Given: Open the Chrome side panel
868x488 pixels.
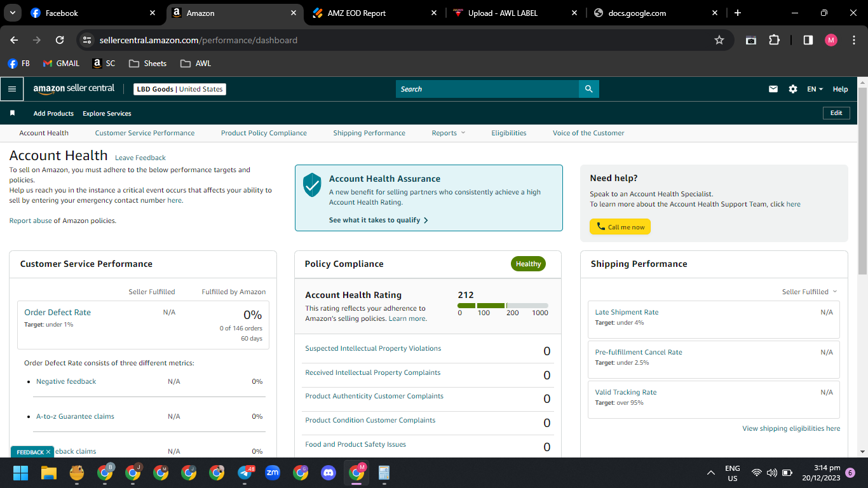Looking at the screenshot, I should pos(808,40).
